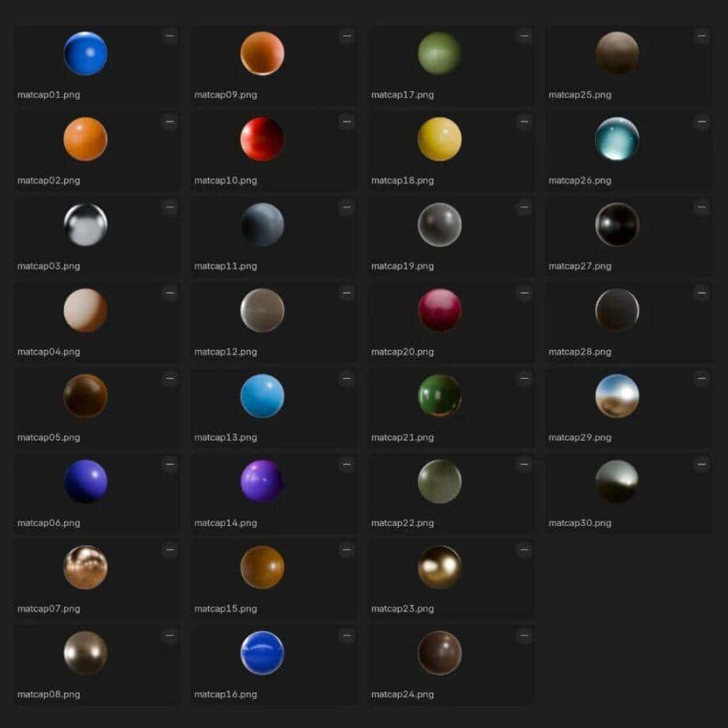Screen dimensions: 728x728
Task: Select the beige matcap04 sphere thumbnail
Action: 85,310
